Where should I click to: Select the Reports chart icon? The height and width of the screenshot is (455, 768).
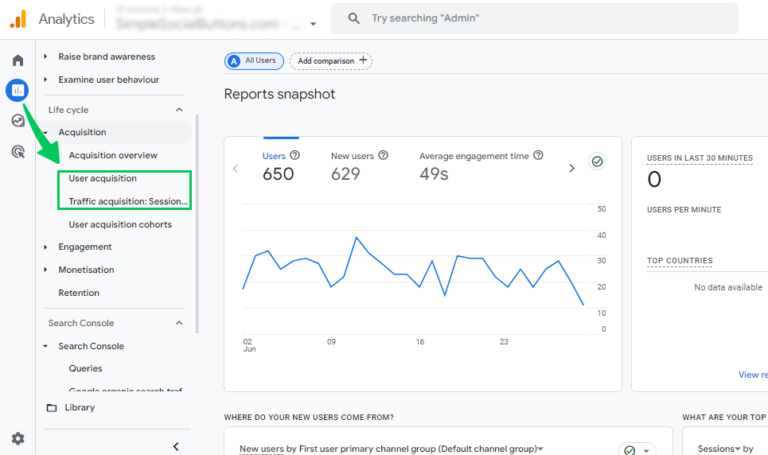(17, 91)
